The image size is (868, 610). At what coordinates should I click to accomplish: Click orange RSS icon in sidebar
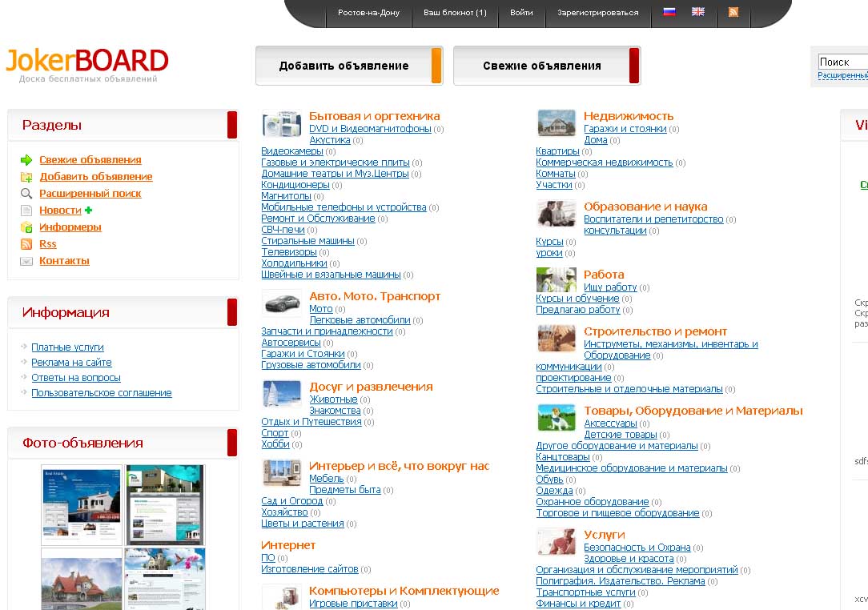click(x=26, y=244)
